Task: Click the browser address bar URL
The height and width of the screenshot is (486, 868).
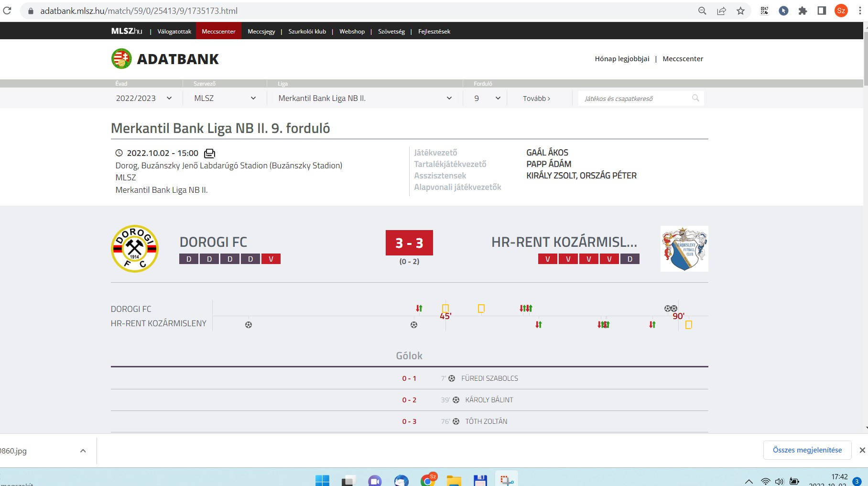Action: coord(139,11)
